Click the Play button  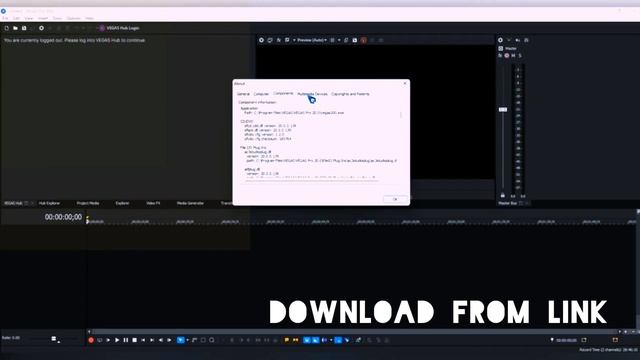click(117, 340)
